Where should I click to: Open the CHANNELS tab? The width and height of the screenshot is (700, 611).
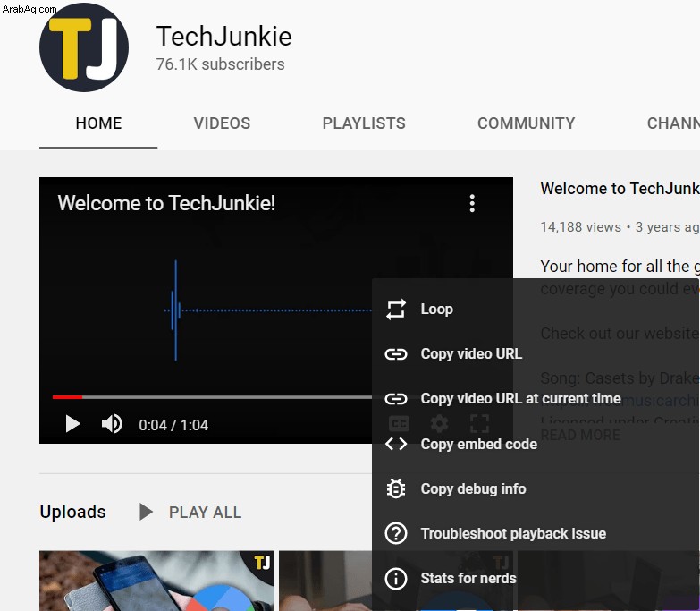tap(673, 123)
